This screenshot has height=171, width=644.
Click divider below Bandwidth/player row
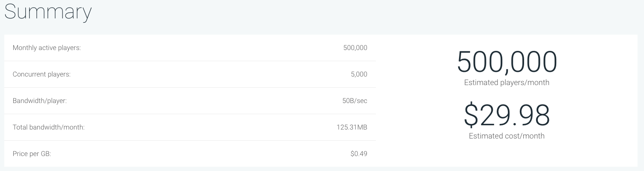[x=190, y=114]
